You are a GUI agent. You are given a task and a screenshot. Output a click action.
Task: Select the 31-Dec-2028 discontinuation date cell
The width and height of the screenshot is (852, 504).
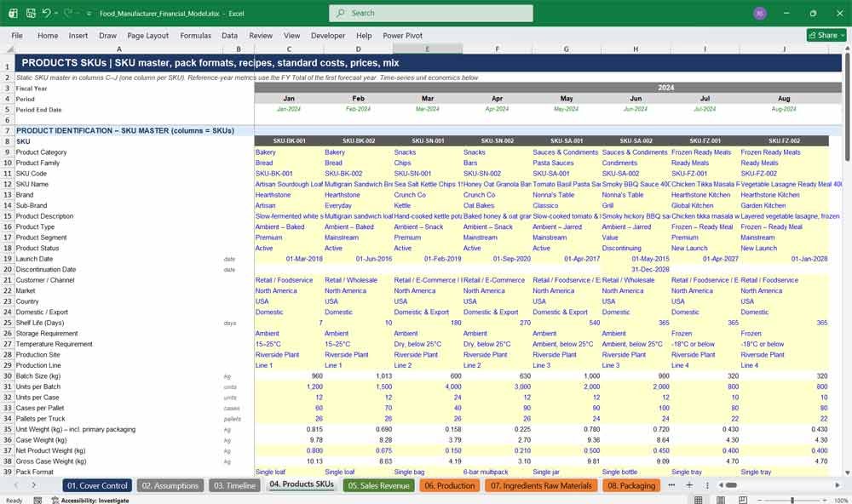point(636,269)
